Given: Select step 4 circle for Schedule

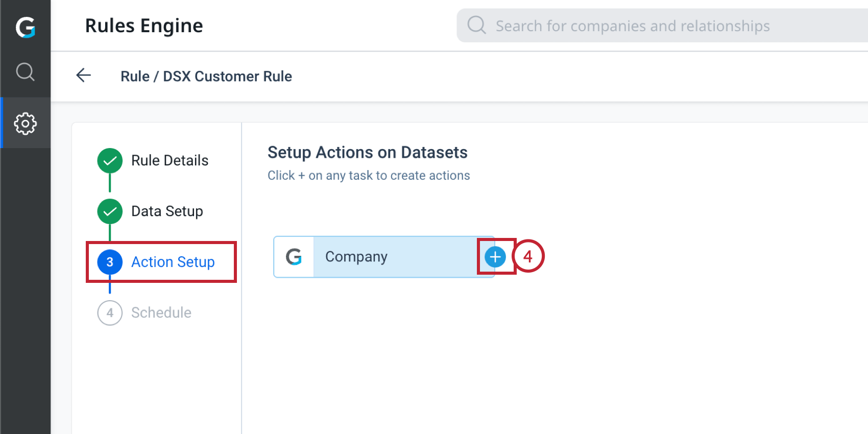Looking at the screenshot, I should coord(110,312).
